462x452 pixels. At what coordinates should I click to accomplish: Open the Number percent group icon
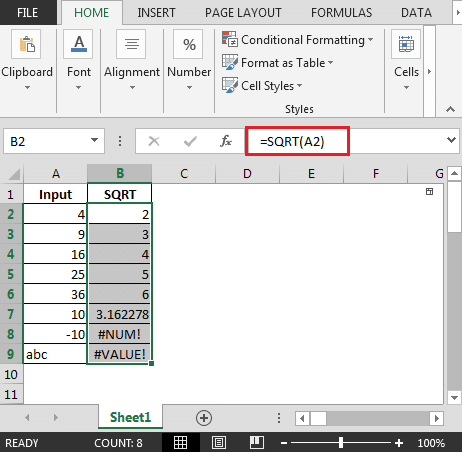click(188, 44)
